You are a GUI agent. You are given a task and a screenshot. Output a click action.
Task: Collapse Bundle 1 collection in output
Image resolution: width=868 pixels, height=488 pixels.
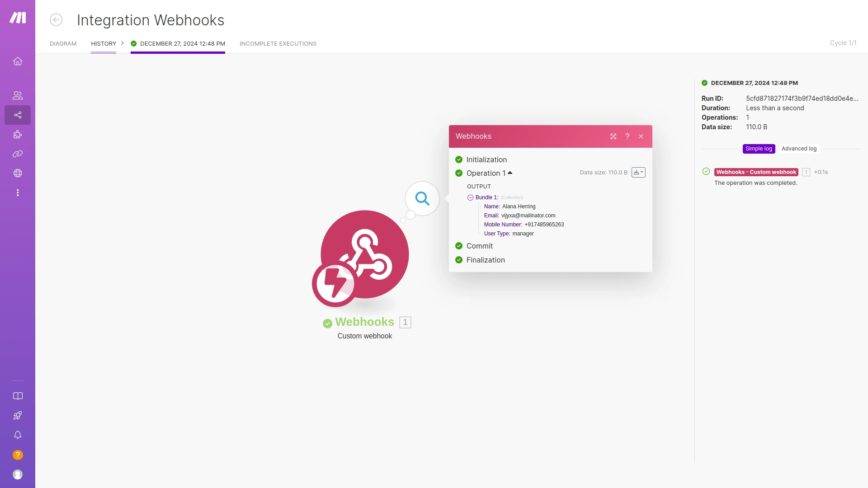click(471, 197)
